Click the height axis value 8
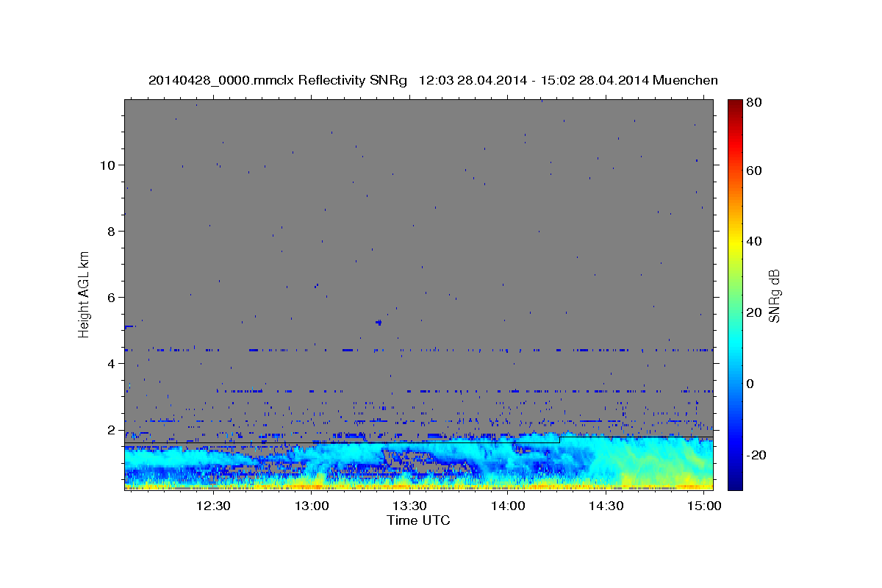 (x=110, y=231)
